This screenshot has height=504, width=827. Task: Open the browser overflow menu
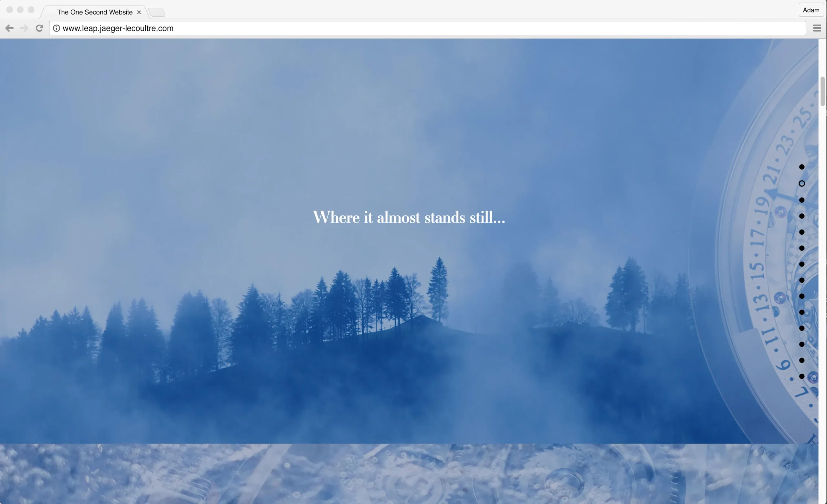click(x=817, y=28)
